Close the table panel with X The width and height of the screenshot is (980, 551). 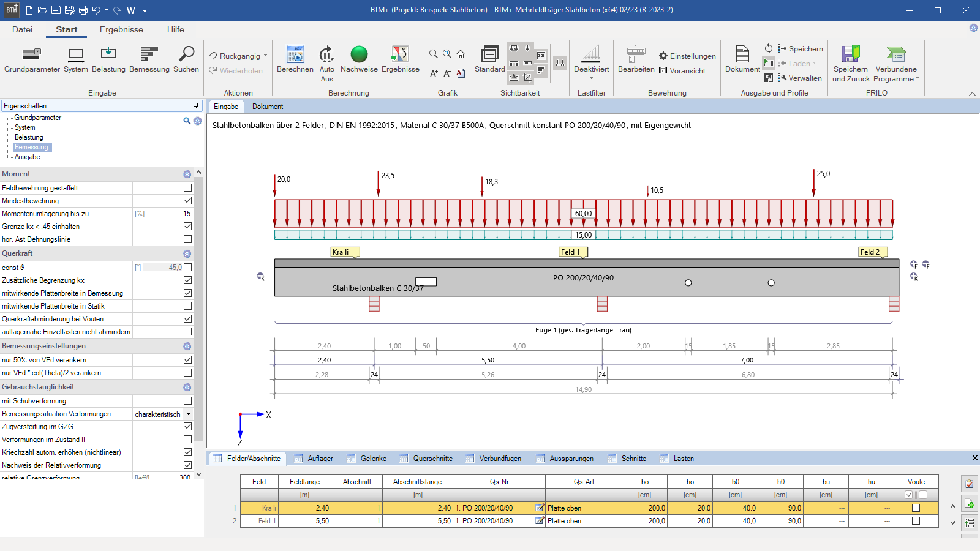974,458
